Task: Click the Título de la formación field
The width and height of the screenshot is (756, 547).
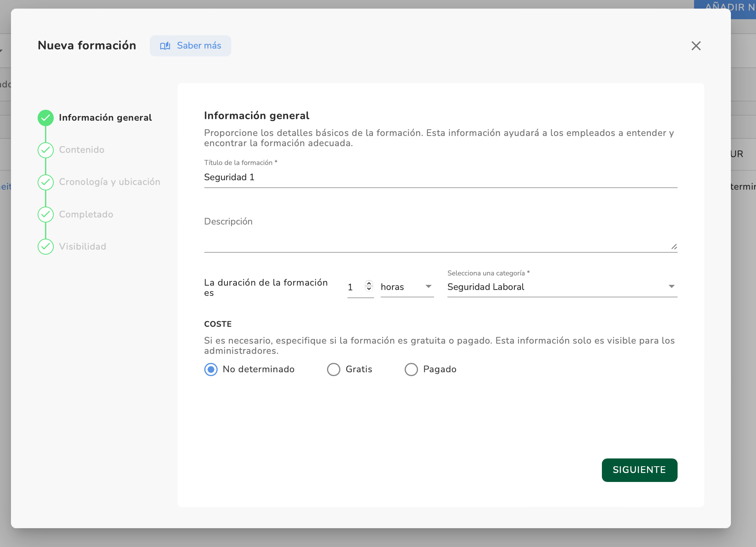Action: pos(440,178)
